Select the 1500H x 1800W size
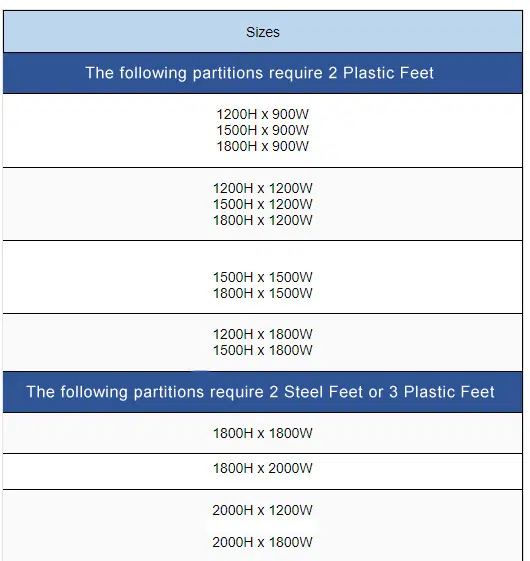 point(263,350)
